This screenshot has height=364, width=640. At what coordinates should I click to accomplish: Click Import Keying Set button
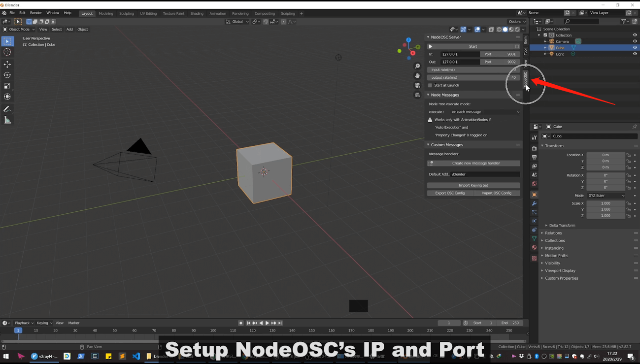(473, 185)
